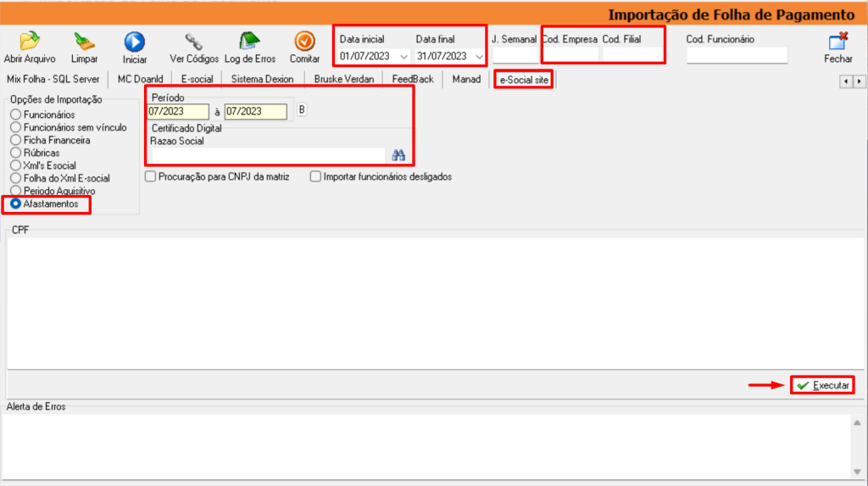Select Funcionários radio option
The width and height of the screenshot is (868, 486).
coord(15,115)
